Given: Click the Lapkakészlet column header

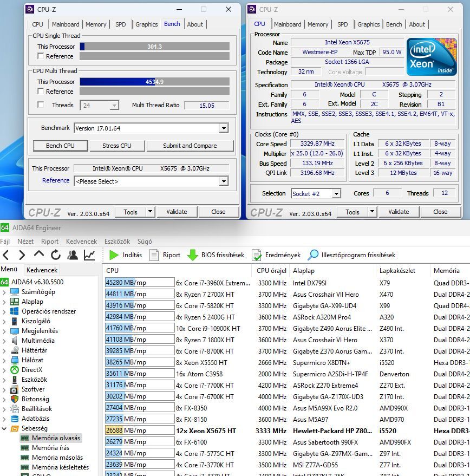Looking at the screenshot, I should [x=397, y=270].
